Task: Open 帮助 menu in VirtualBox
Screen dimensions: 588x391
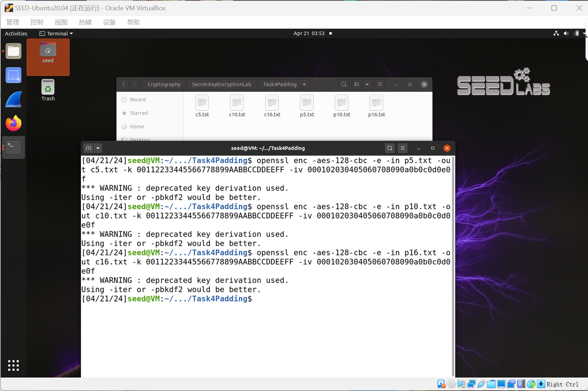Action: [133, 22]
